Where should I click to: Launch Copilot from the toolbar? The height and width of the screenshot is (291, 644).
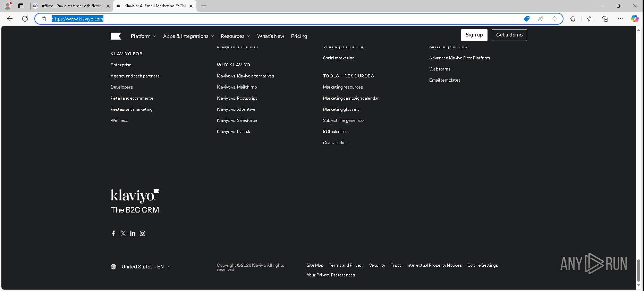[635, 19]
